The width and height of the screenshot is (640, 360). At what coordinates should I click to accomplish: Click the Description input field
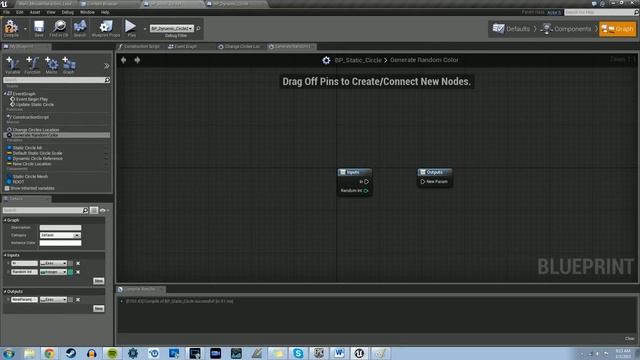point(60,228)
